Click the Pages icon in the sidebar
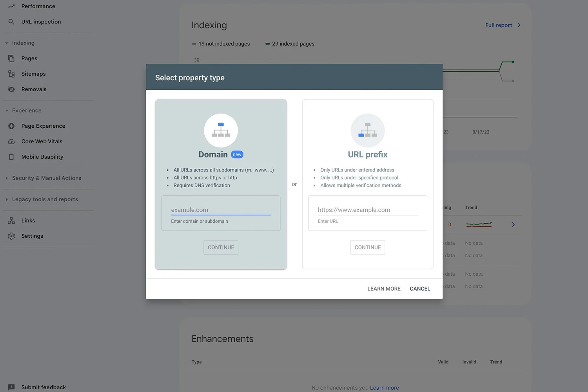 (x=12, y=58)
